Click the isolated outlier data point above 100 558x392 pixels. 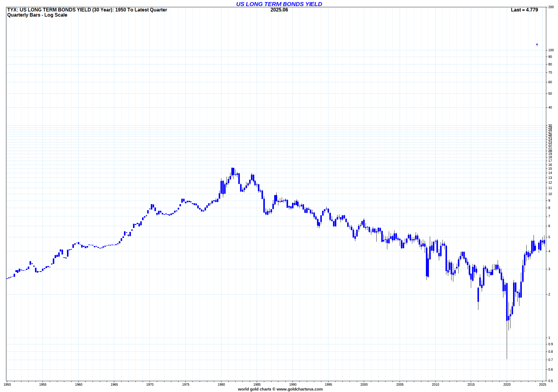tap(537, 45)
